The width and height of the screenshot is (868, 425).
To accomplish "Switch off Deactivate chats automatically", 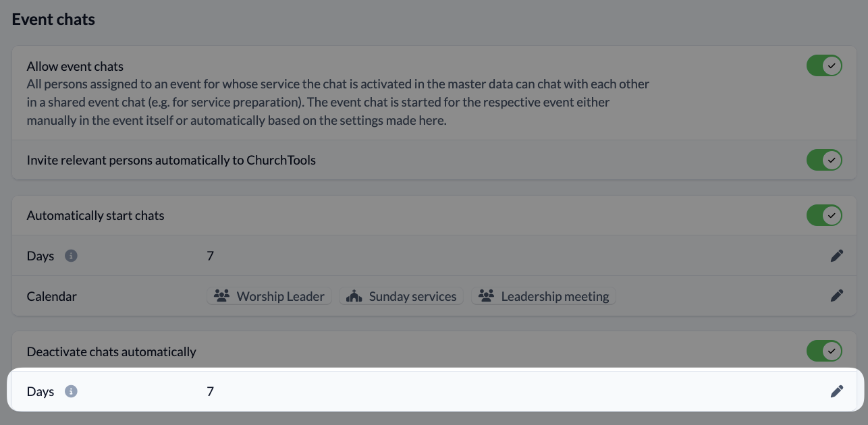I will coord(824,351).
